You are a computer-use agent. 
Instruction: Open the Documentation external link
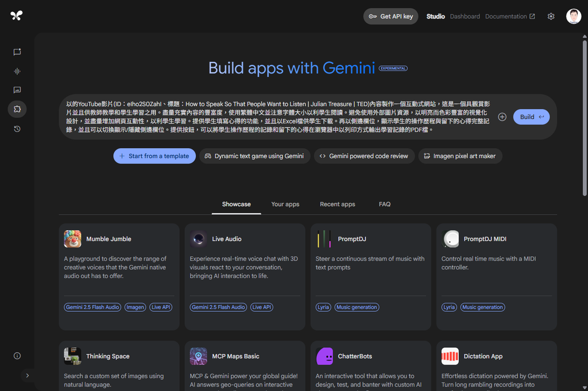[x=510, y=17]
